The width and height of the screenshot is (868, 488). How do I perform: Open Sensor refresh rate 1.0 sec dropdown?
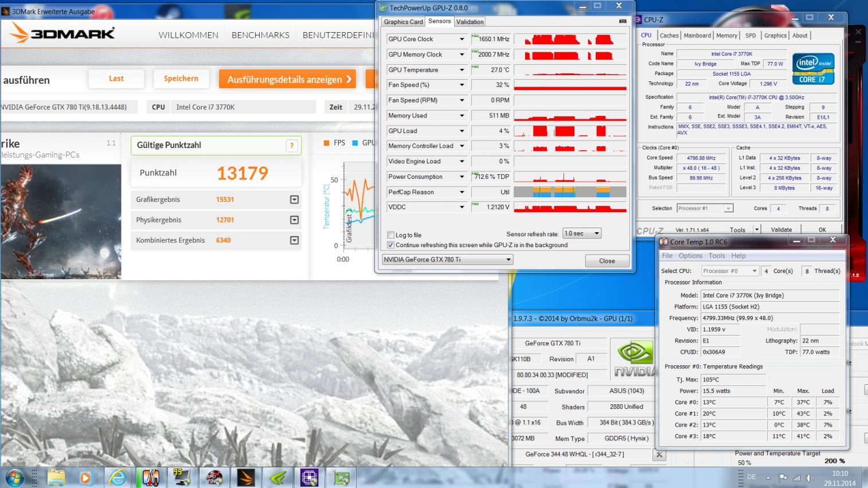pos(581,233)
